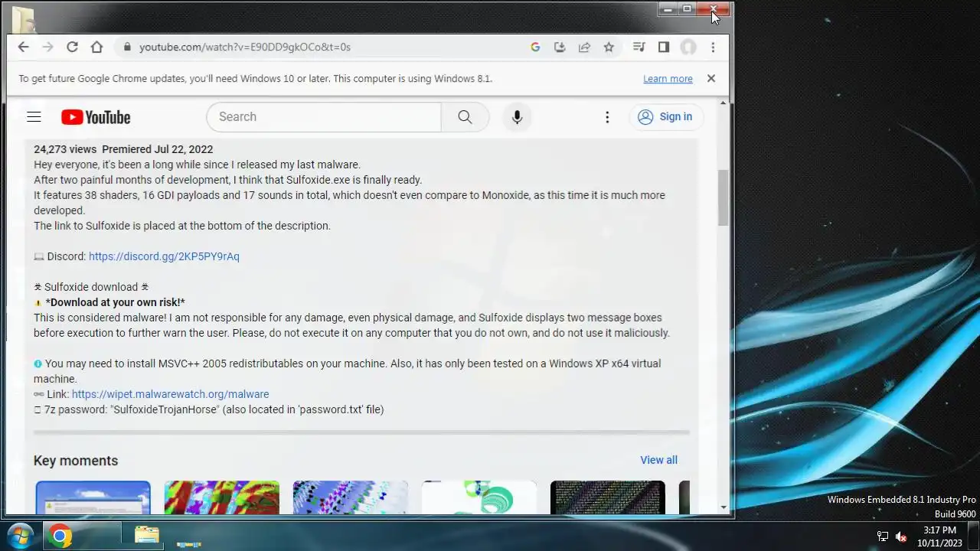980x551 pixels.
Task: Toggle Chrome side panel
Action: pos(664,47)
